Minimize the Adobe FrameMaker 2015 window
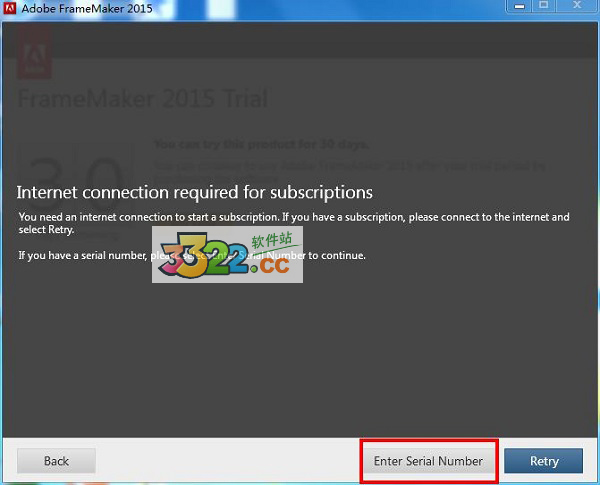The height and width of the screenshot is (485, 600). [x=519, y=6]
